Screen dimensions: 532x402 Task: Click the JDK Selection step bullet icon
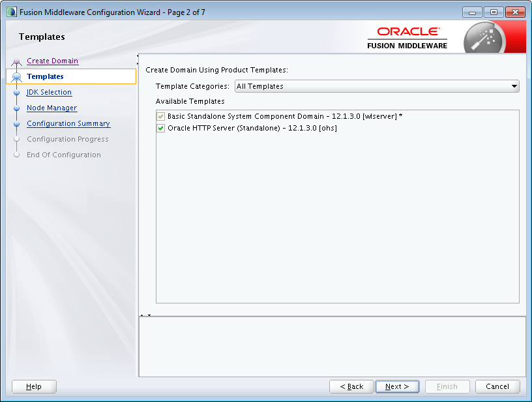click(16, 92)
